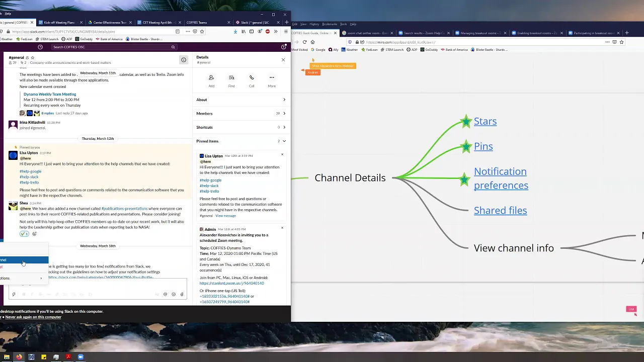Click Stars link in Miro mind map

click(x=485, y=121)
